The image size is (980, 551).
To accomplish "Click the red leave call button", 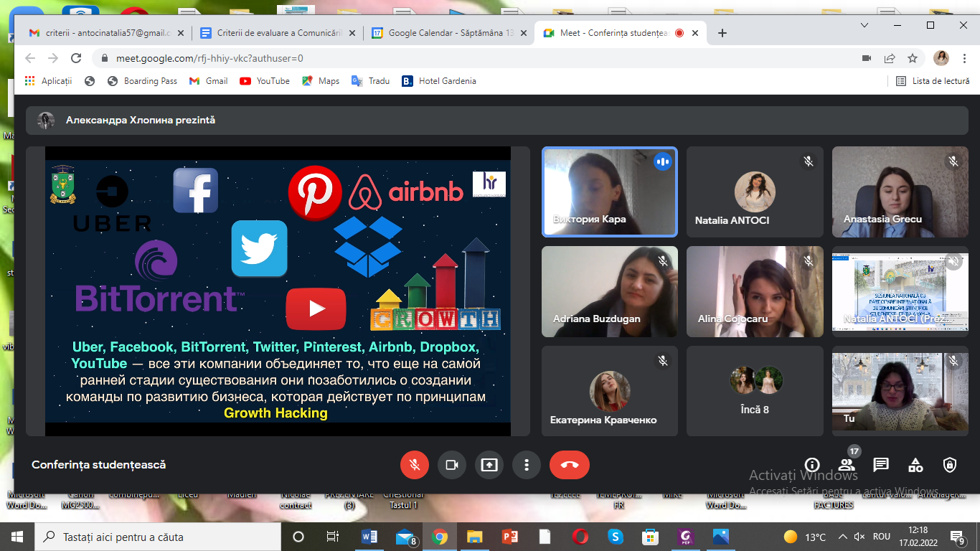I will tap(569, 465).
